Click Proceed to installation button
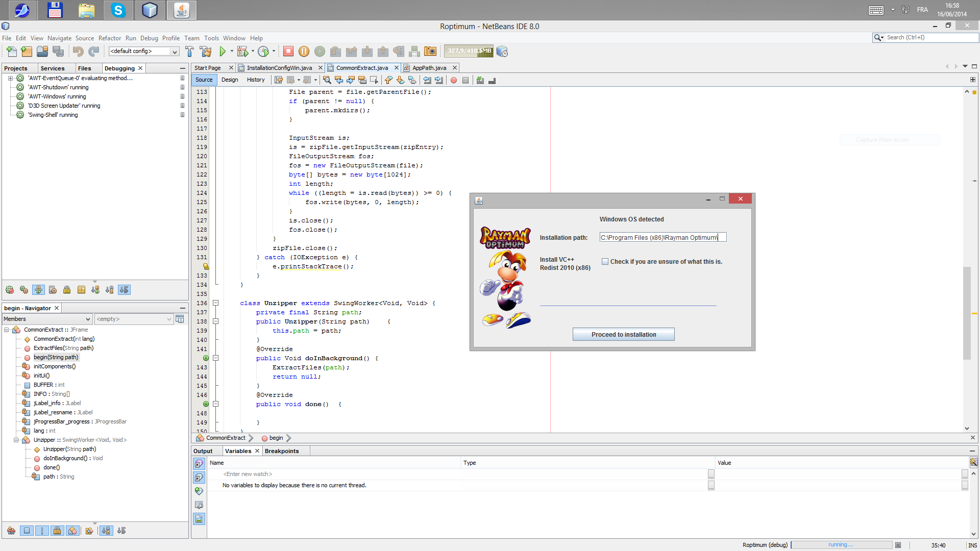 624,335
